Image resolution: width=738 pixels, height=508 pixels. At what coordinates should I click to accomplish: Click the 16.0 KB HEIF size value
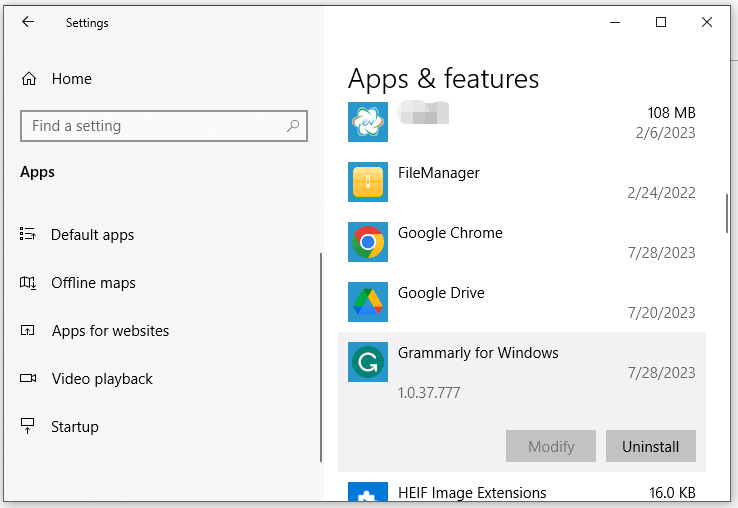coord(672,492)
